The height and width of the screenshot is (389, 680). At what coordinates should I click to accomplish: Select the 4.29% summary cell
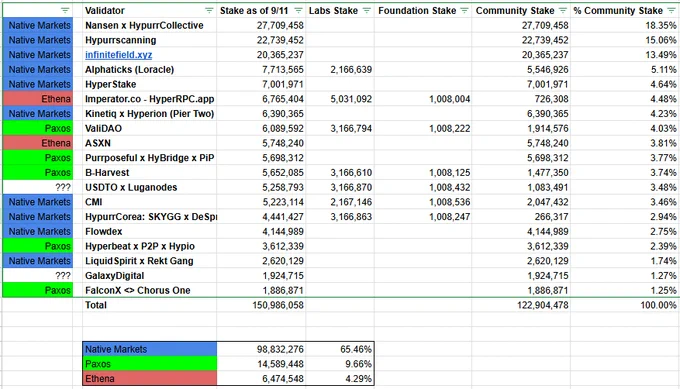340,379
